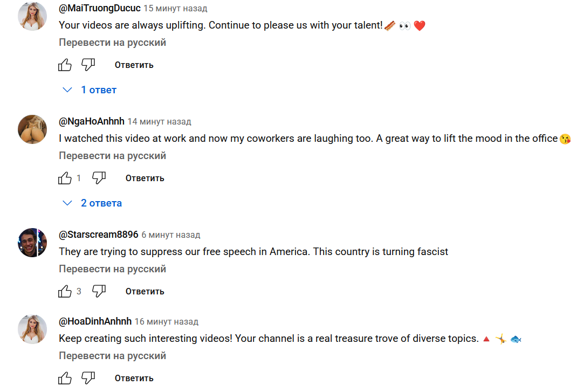Dislike @NgaHoAnhnh's comment about coworkers
577x392 pixels.
click(x=99, y=178)
